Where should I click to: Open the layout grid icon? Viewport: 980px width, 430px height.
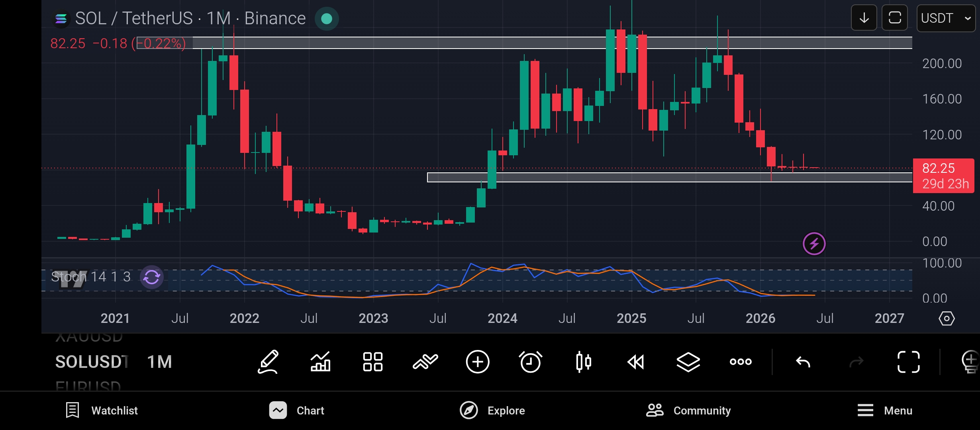tap(373, 362)
